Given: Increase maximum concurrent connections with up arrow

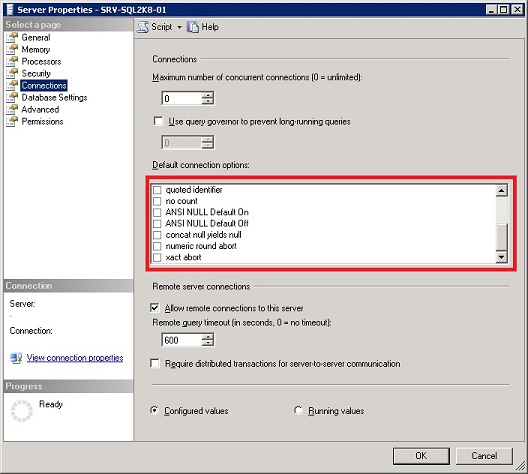Looking at the screenshot, I should tap(207, 95).
